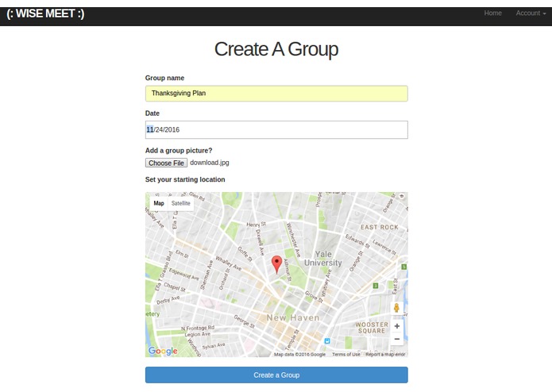The width and height of the screenshot is (552, 392).
Task: Switch map to Map view
Action: click(159, 203)
